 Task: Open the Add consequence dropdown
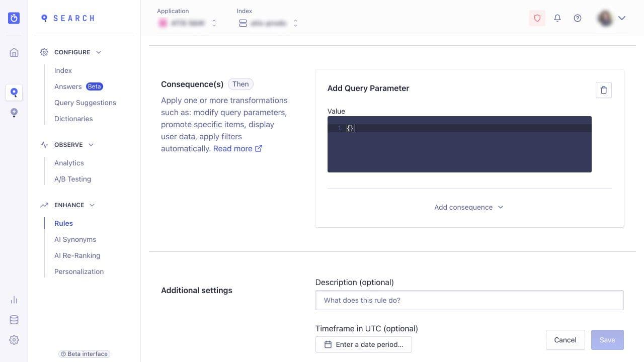pyautogui.click(x=469, y=207)
